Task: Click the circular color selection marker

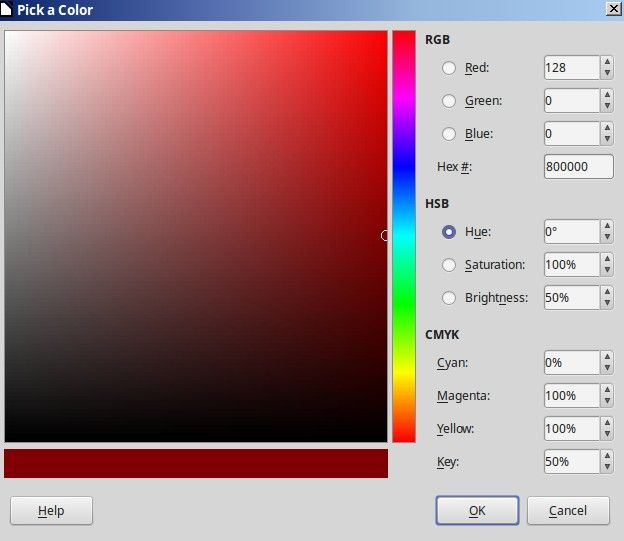Action: pos(384,236)
